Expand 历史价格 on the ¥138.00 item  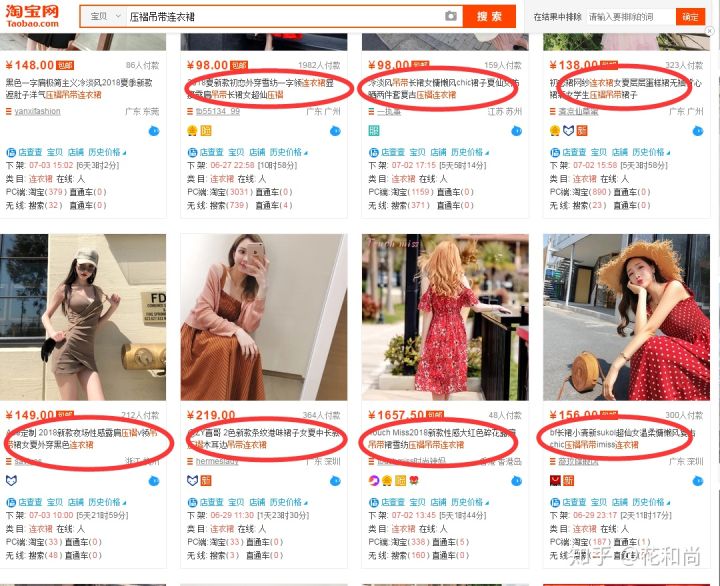pos(651,152)
